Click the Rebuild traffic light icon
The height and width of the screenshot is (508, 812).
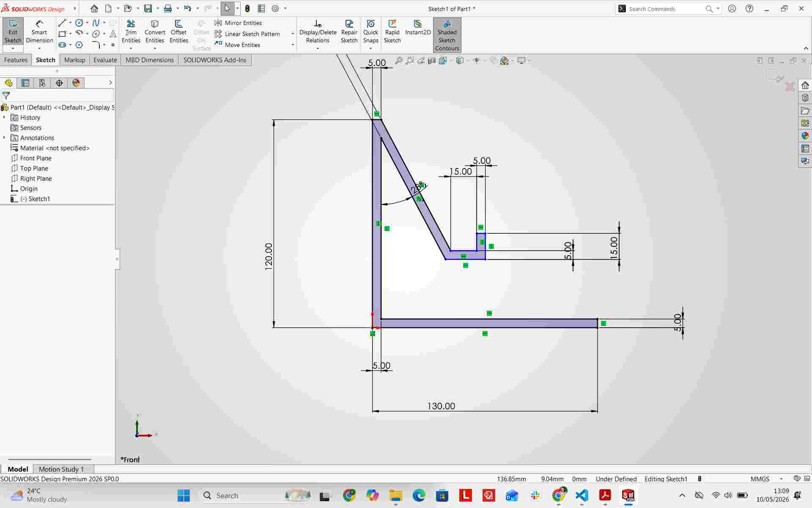pyautogui.click(x=247, y=8)
